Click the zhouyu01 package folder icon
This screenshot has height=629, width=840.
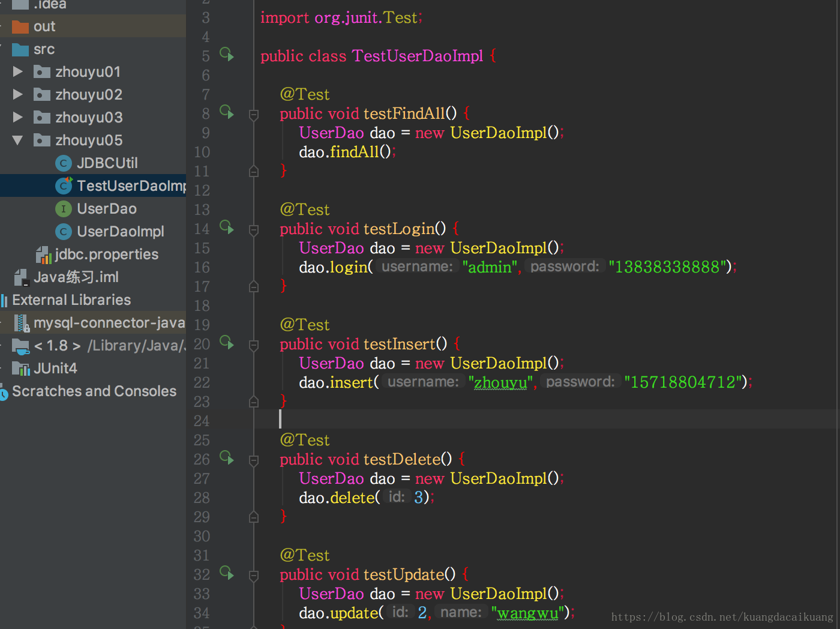click(41, 72)
